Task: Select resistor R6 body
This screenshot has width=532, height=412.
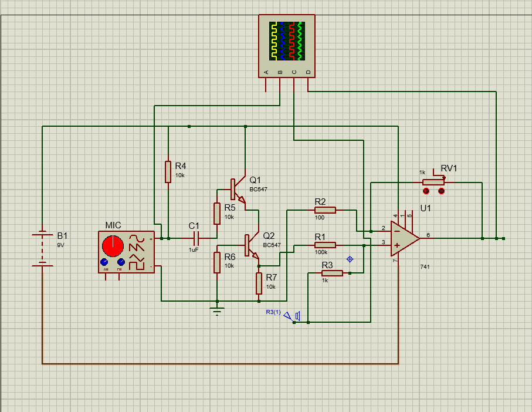Action: coord(217,262)
